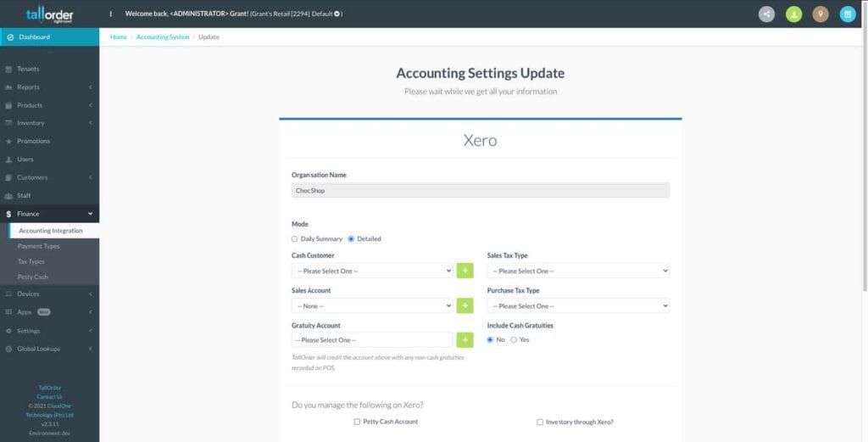Expand the Settings menu chevron

pyautogui.click(x=90, y=331)
